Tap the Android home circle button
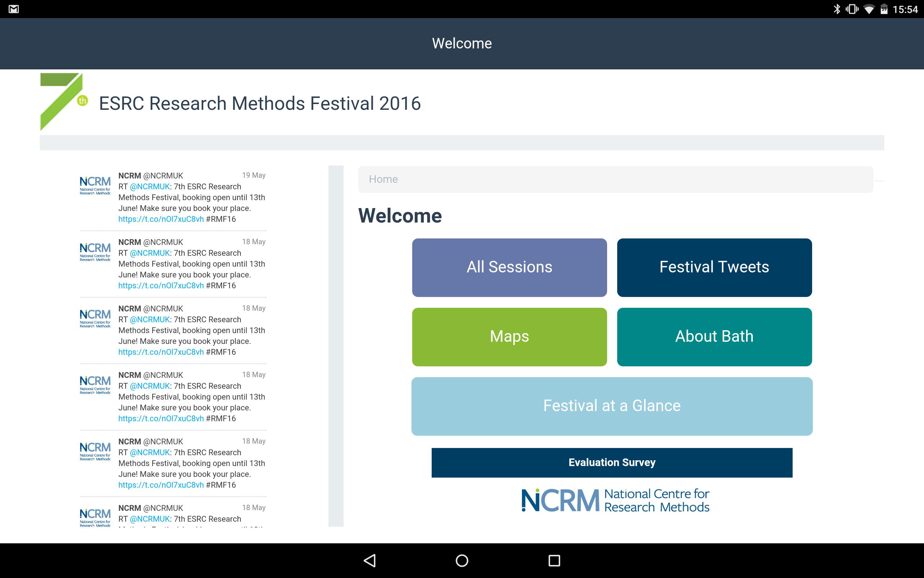This screenshot has height=578, width=924. click(462, 560)
